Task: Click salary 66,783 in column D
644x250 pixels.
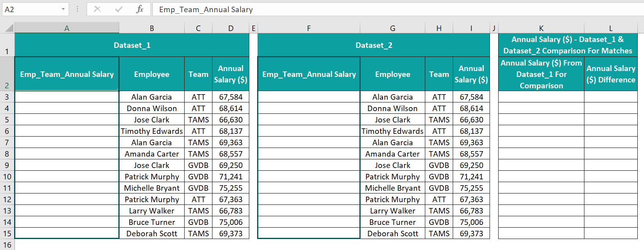Action: point(231,211)
